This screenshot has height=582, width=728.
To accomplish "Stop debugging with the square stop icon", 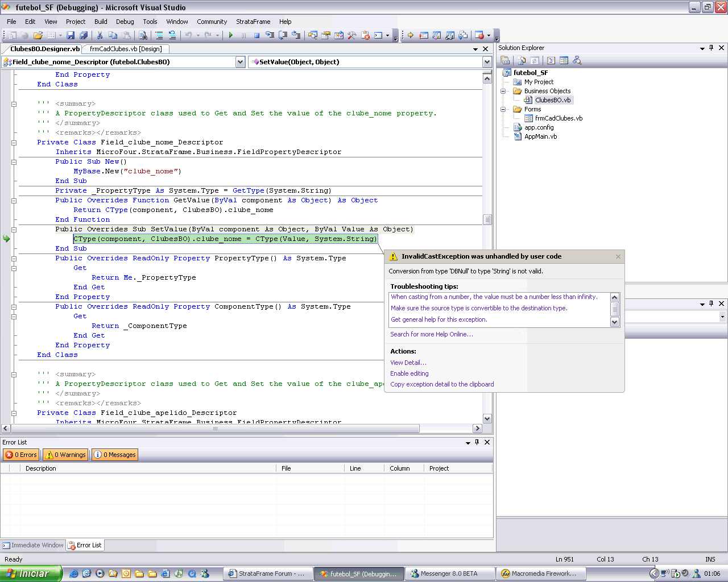I will pos(257,35).
